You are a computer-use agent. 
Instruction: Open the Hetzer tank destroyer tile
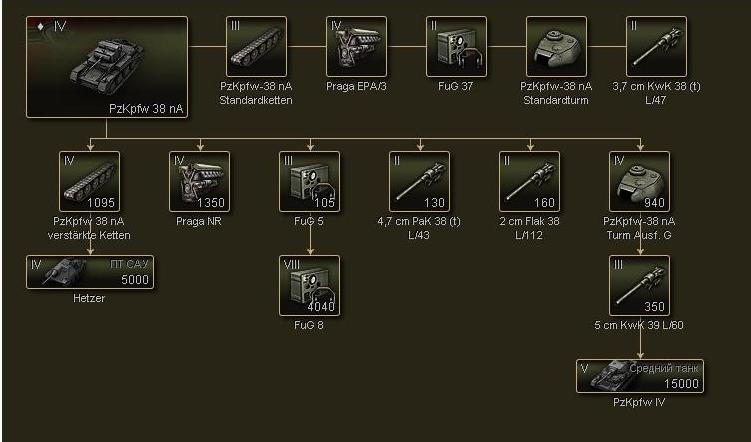click(x=90, y=272)
